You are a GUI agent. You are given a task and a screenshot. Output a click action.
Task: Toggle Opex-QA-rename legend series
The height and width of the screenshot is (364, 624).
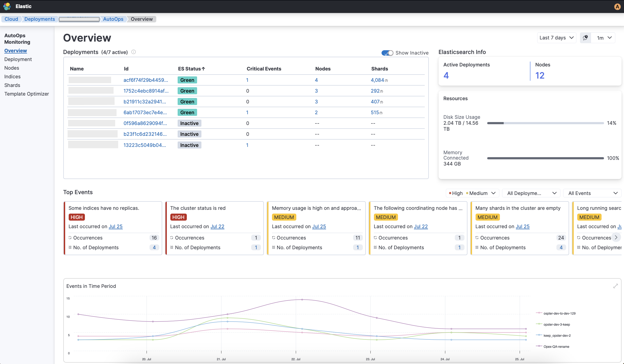(x=553, y=346)
